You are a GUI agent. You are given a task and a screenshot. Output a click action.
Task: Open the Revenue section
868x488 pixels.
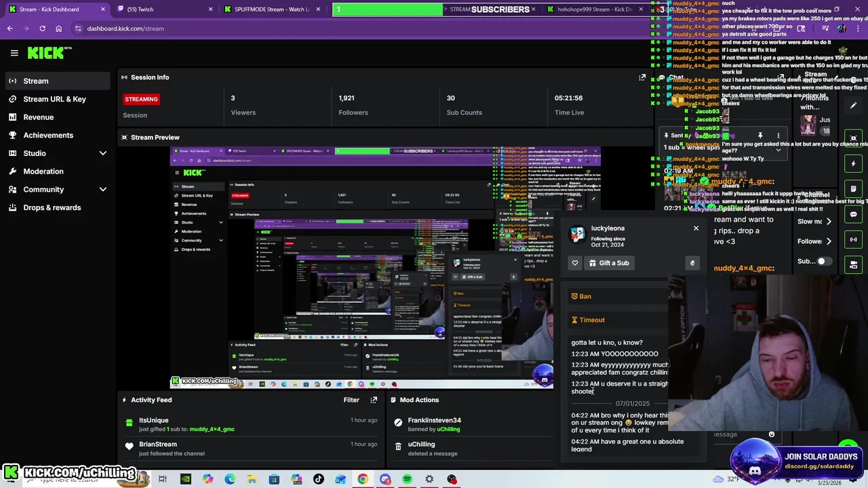click(56, 117)
